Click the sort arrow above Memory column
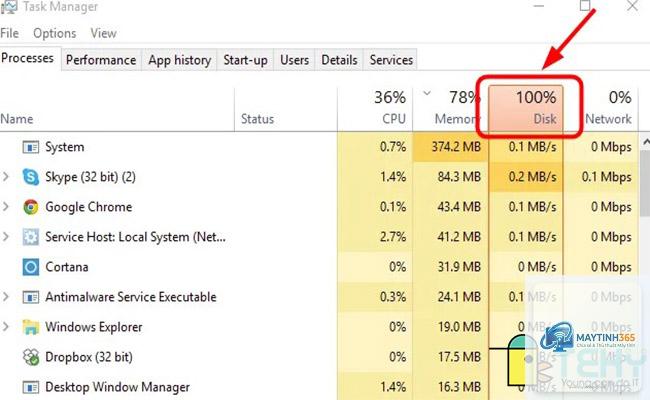Screen dimensions: 650x400 427,93
